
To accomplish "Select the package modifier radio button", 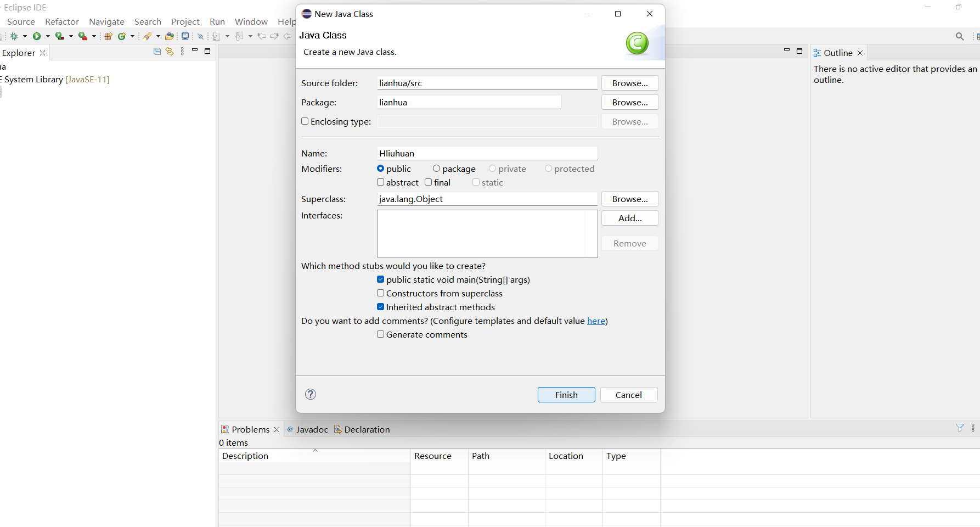I will click(x=436, y=169).
